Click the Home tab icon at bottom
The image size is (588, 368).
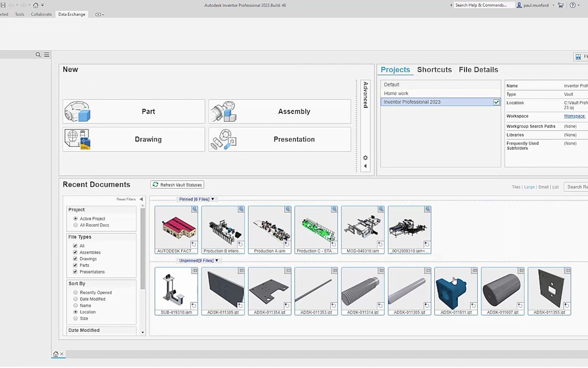click(x=56, y=354)
